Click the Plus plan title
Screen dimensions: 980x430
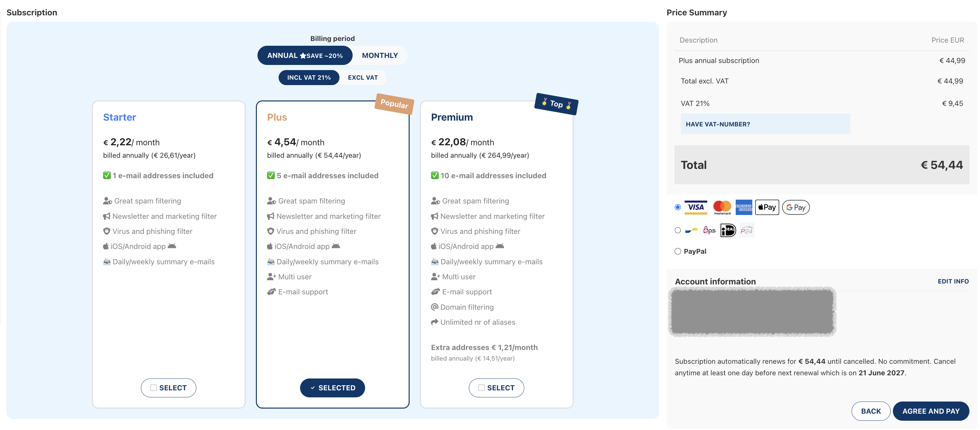pos(277,117)
